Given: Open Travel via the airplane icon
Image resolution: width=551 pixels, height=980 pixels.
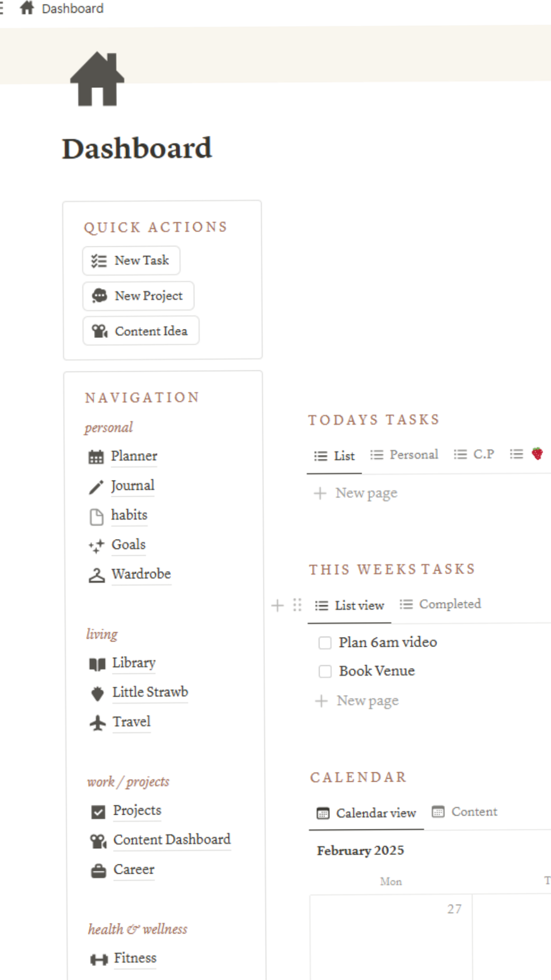Looking at the screenshot, I should pyautogui.click(x=97, y=722).
